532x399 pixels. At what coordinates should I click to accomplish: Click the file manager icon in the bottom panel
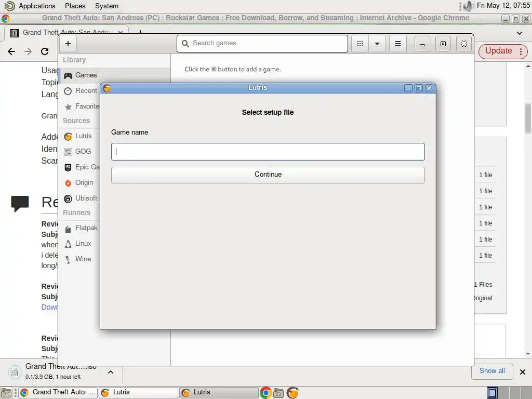pos(278,393)
